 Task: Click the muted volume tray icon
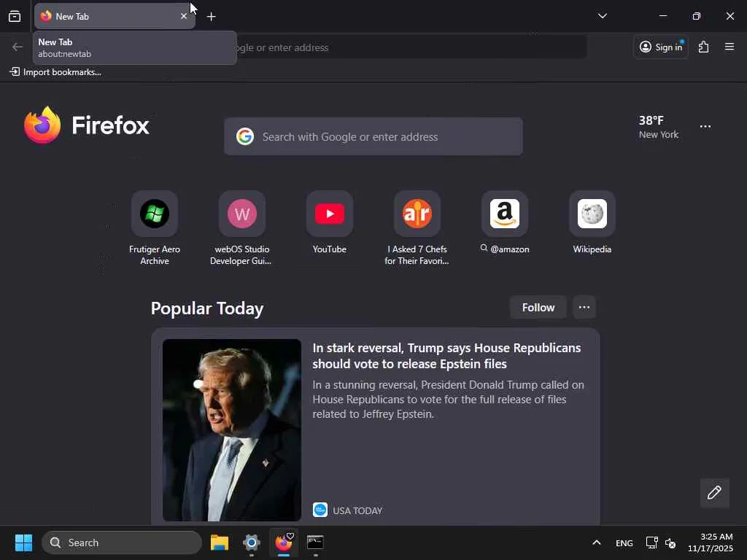click(670, 542)
